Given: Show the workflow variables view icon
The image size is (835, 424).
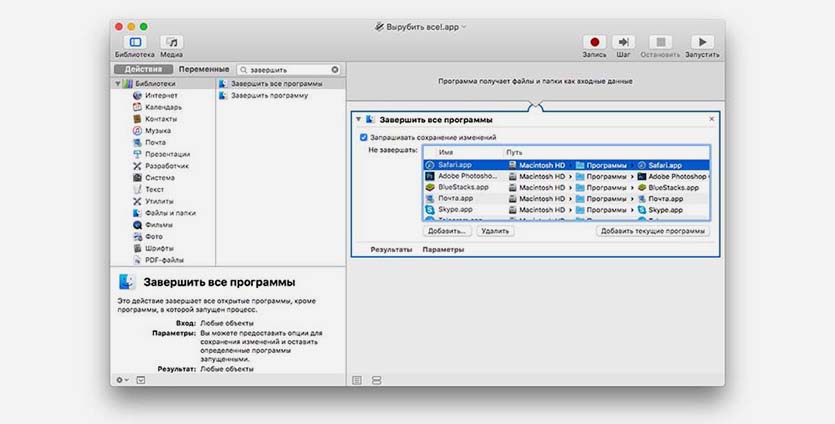Looking at the screenshot, I should (x=376, y=380).
